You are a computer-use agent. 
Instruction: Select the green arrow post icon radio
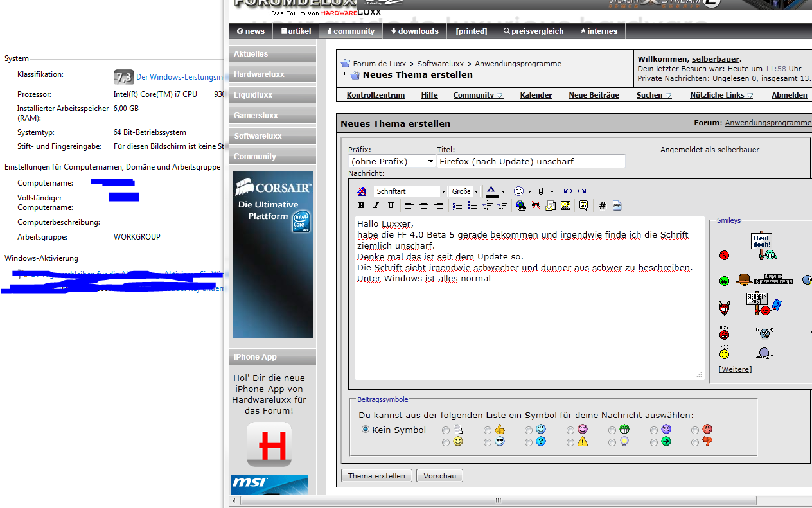[654, 442]
